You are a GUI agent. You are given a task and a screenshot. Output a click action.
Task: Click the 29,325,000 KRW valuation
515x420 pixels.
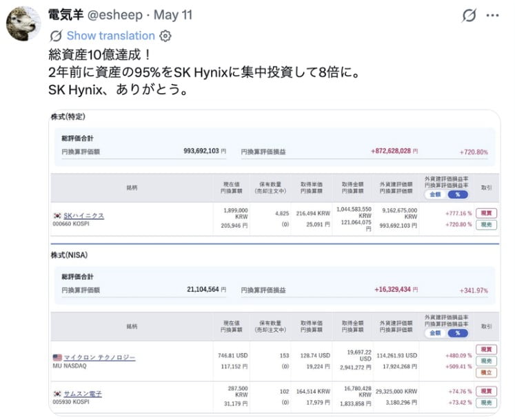pyautogui.click(x=396, y=392)
